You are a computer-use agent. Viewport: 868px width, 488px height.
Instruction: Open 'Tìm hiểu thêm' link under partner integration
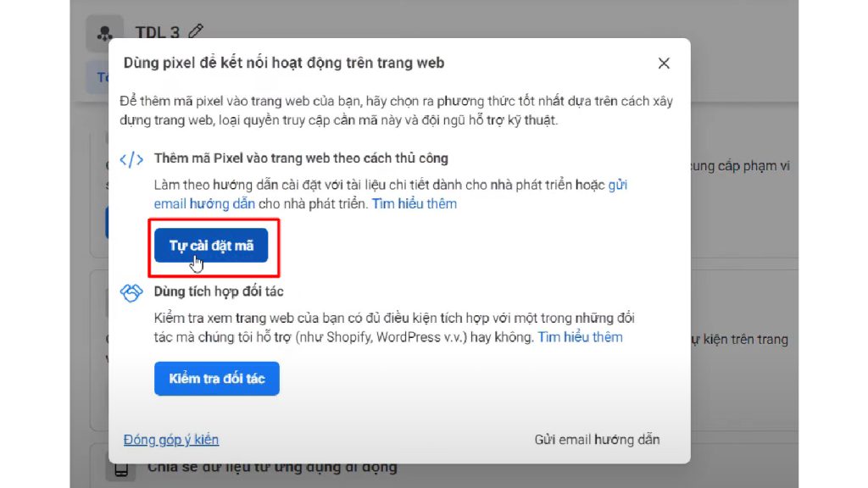point(580,336)
